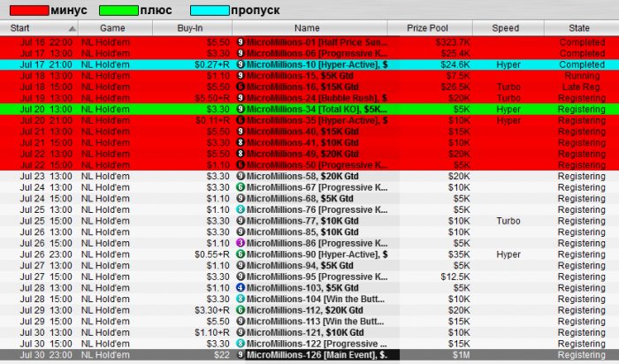Click the seat icon beside MicroMillions-126 Main Event

[x=241, y=355]
